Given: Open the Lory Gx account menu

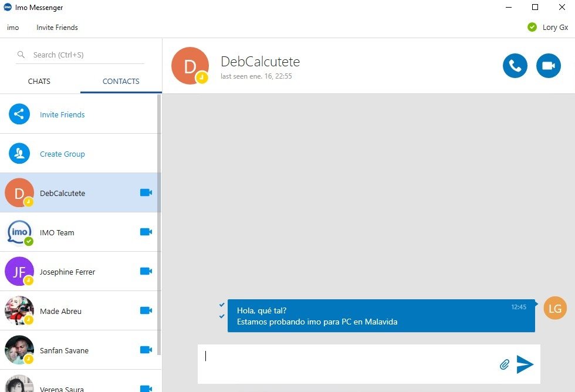Looking at the screenshot, I should (x=555, y=28).
